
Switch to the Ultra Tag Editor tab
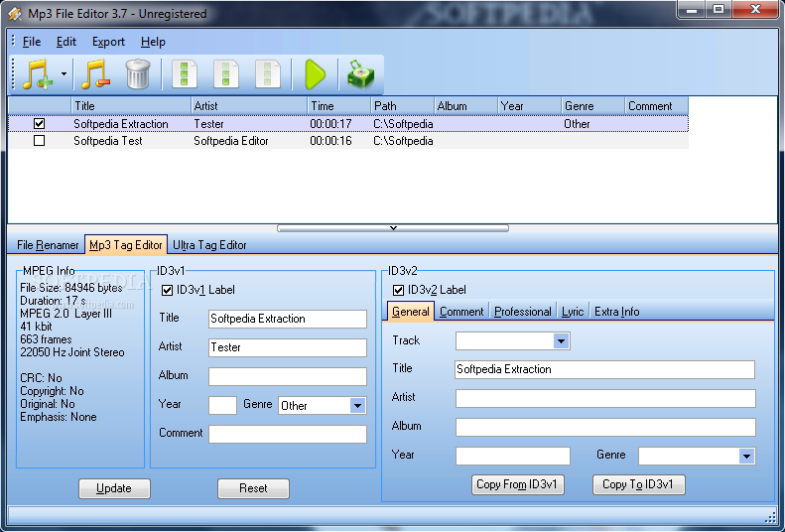pyautogui.click(x=209, y=245)
